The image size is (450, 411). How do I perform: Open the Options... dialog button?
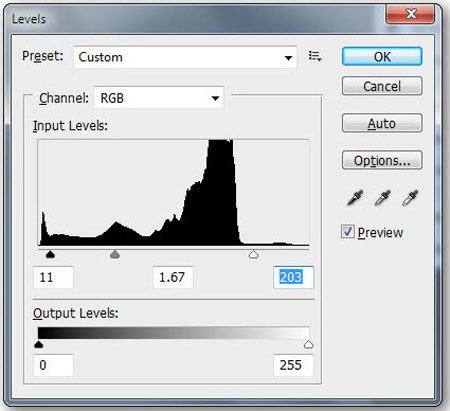point(382,160)
